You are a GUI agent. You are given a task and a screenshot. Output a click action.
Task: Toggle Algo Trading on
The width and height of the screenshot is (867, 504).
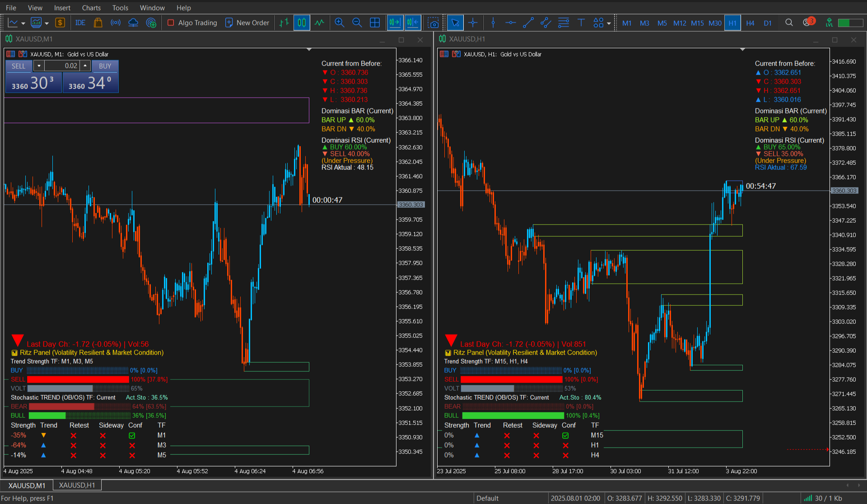[192, 23]
